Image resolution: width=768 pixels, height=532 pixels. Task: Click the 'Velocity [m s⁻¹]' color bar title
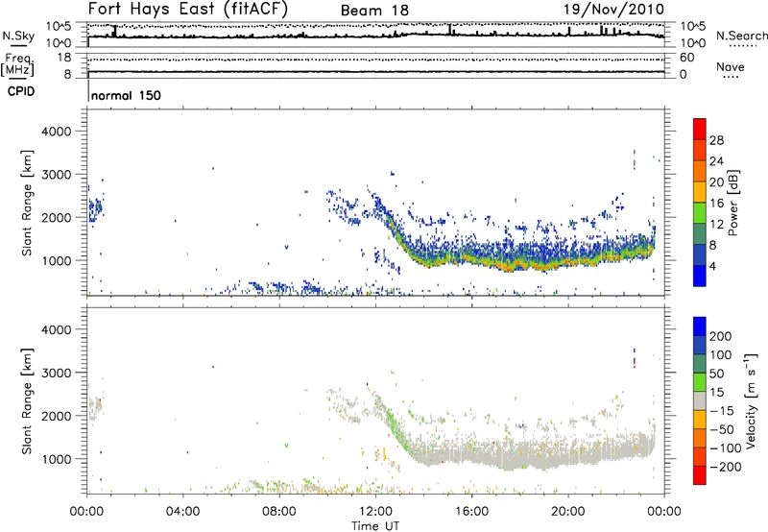751,400
